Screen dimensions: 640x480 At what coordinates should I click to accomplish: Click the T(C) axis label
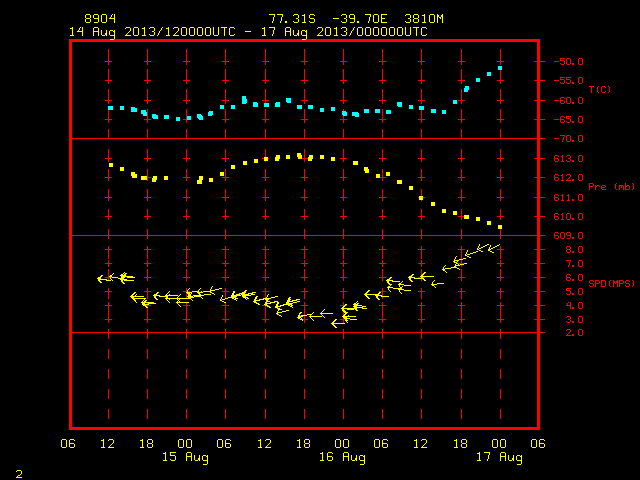600,89
